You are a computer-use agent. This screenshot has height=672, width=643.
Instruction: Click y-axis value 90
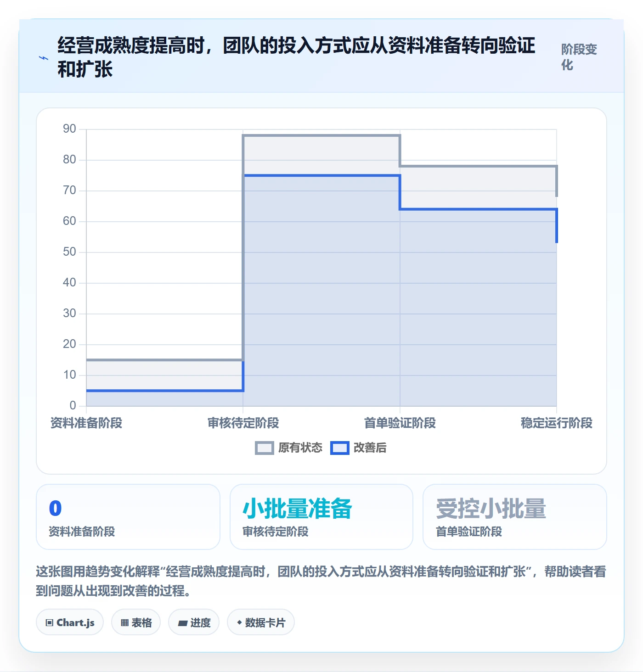point(70,129)
